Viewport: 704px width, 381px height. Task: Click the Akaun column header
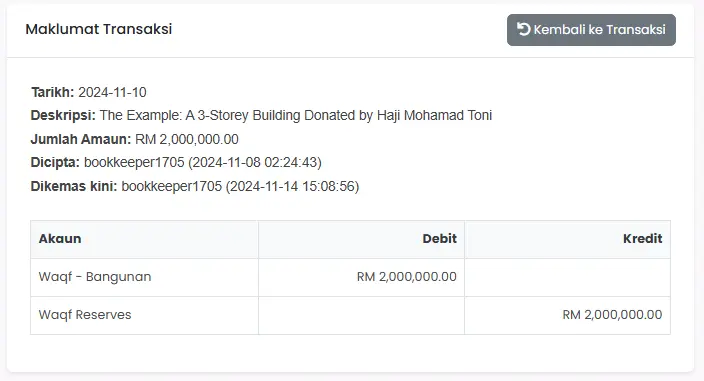144,239
